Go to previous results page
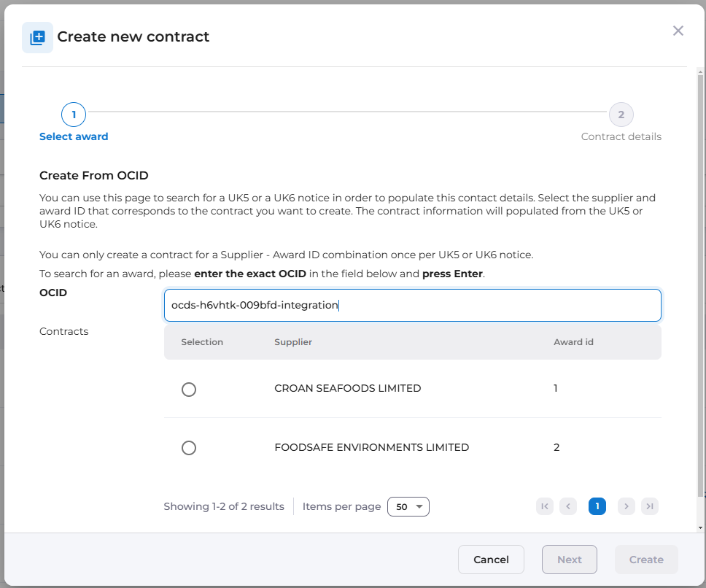The image size is (706, 588). pos(568,506)
